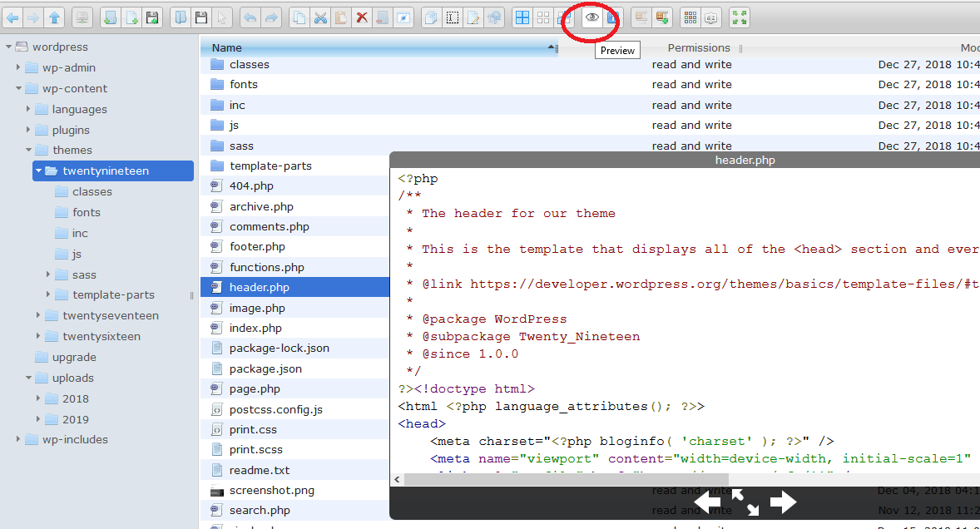The height and width of the screenshot is (529, 980).
Task: Go back with the left arrow toolbar icon
Action: click(13, 18)
